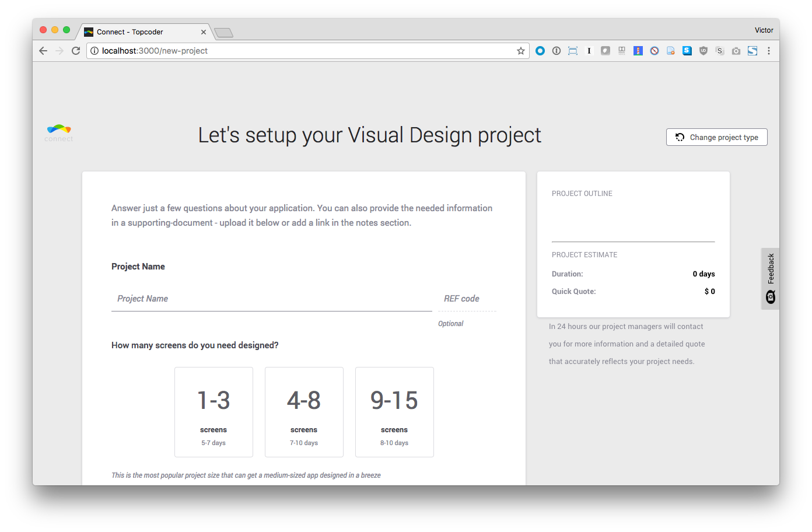The height and width of the screenshot is (532, 812).
Task: Click the Connect logo
Action: click(x=59, y=133)
